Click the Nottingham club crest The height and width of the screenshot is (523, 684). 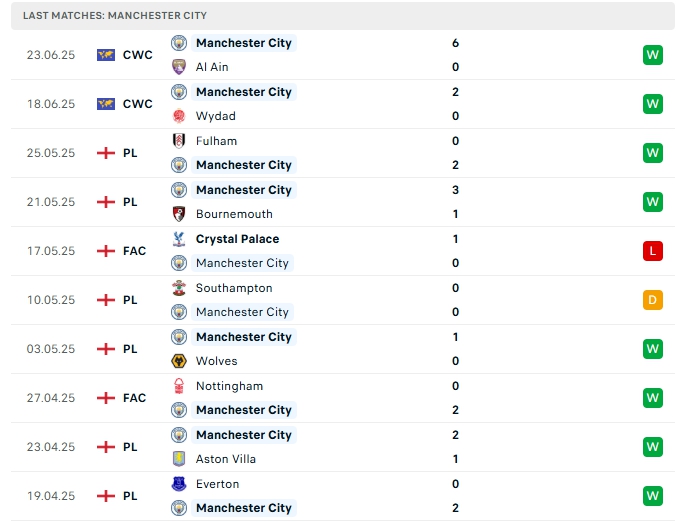coord(179,386)
